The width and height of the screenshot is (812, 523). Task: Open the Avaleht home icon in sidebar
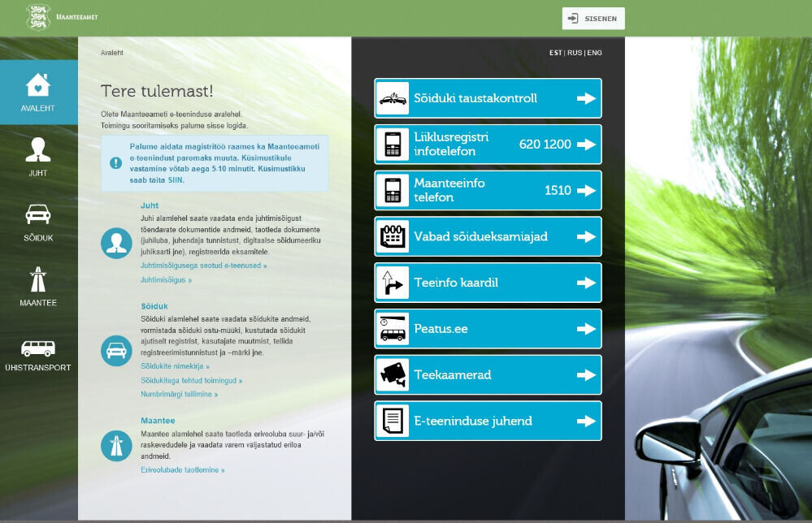38,84
